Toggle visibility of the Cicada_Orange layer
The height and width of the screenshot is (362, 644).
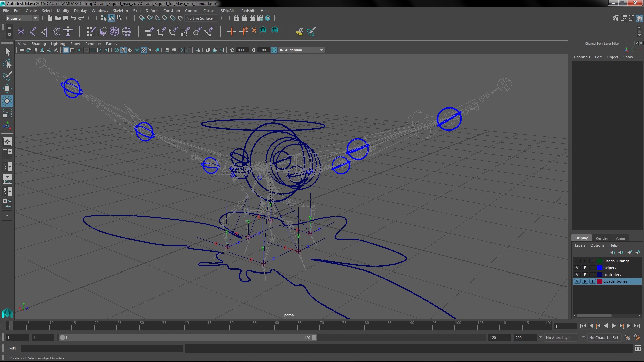click(577, 261)
